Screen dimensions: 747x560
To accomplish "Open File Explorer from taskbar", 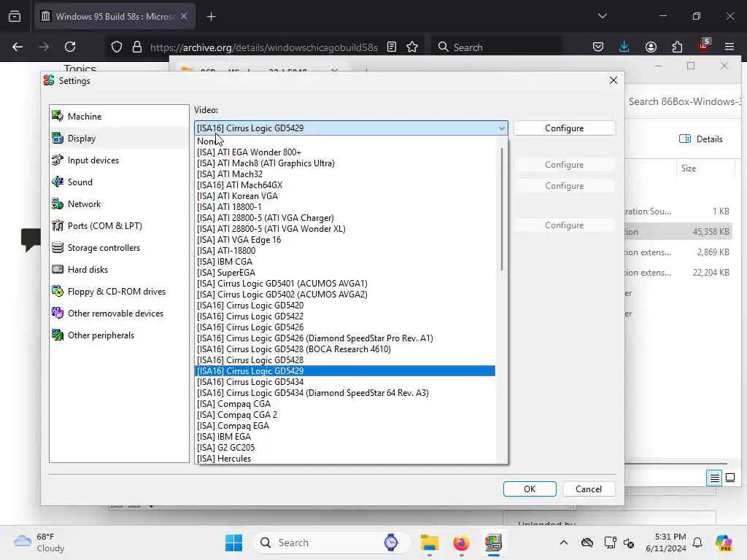I will (429, 542).
